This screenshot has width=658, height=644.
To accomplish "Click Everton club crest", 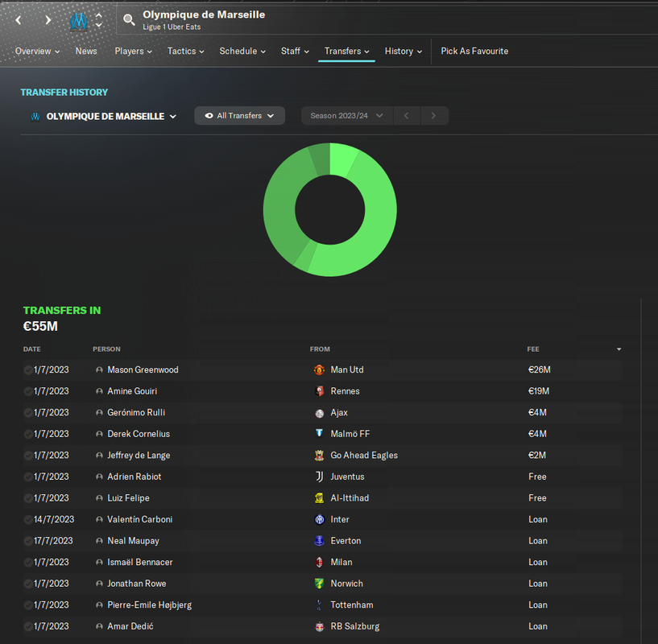I will (x=320, y=541).
